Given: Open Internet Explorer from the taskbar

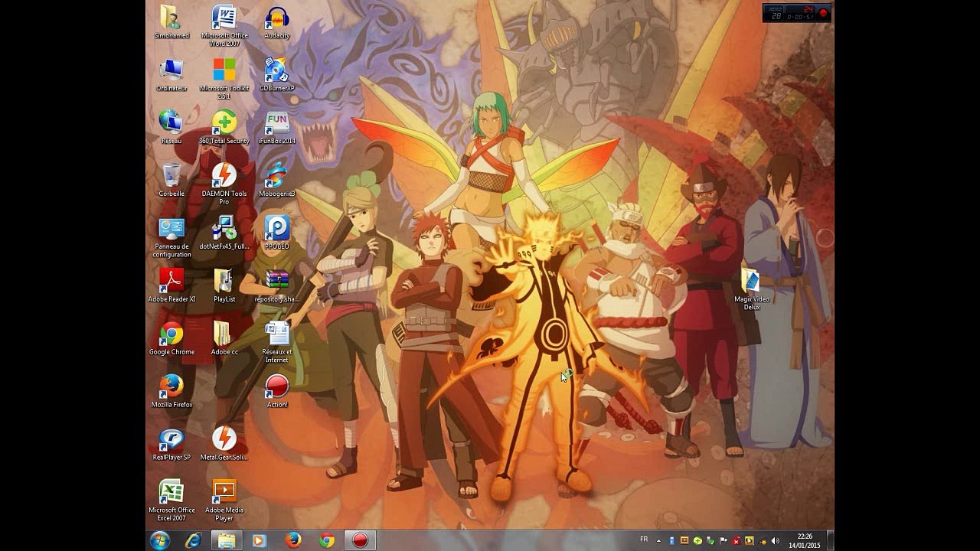Looking at the screenshot, I should click(x=194, y=540).
